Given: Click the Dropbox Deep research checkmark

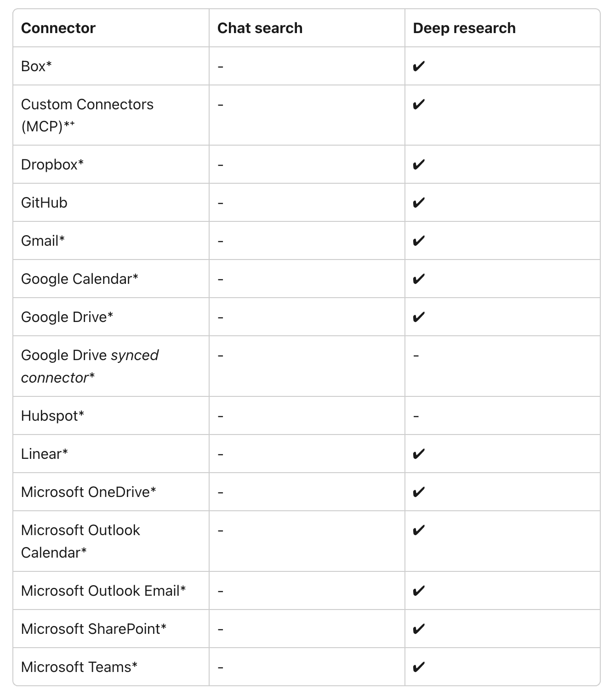Looking at the screenshot, I should [x=418, y=165].
